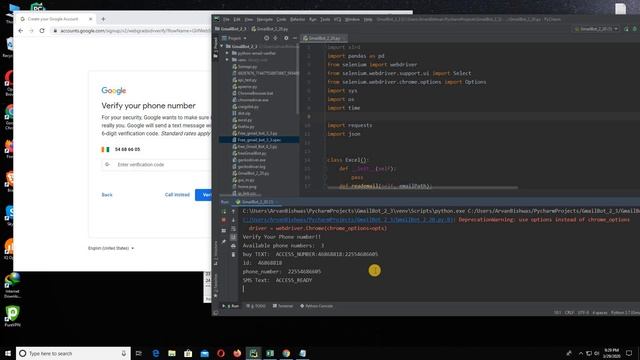Screen dimensions: 640x360
Task: Open the run configuration dropdown
Action: tap(596, 29)
